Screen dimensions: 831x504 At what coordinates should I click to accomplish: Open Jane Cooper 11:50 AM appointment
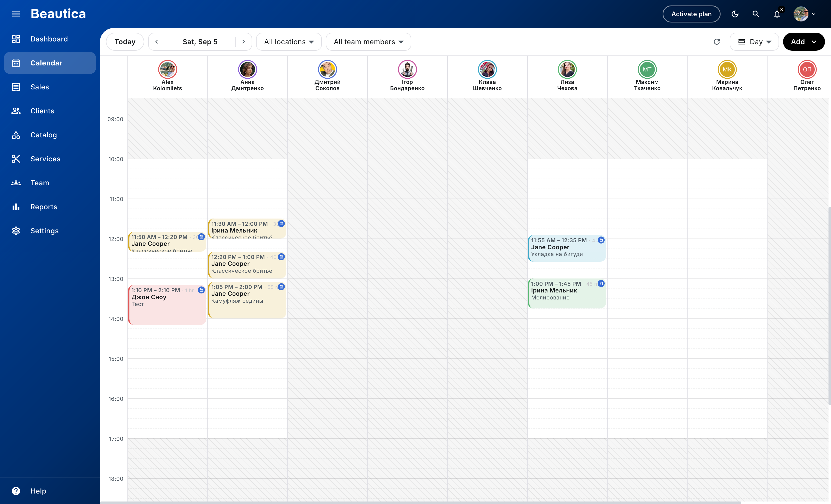[x=167, y=242]
